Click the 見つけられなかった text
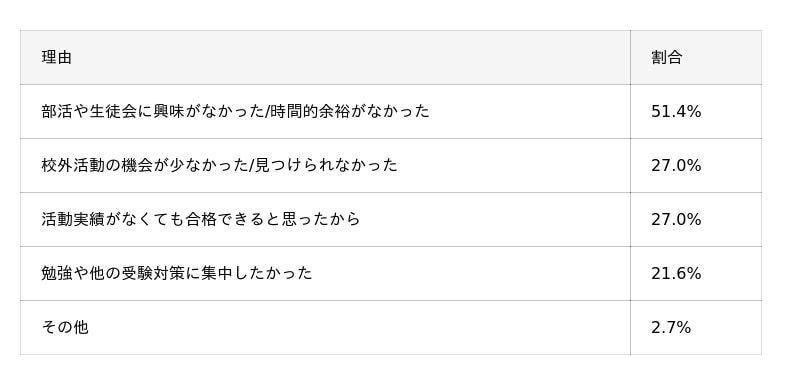800x385 pixels. coord(326,165)
